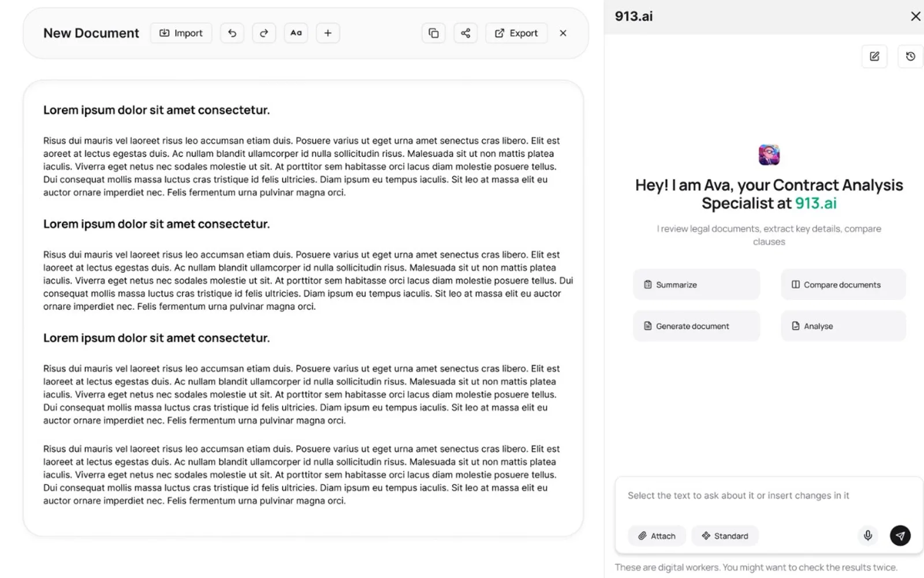Attach a file to the chat
The height and width of the screenshot is (578, 924).
657,536
